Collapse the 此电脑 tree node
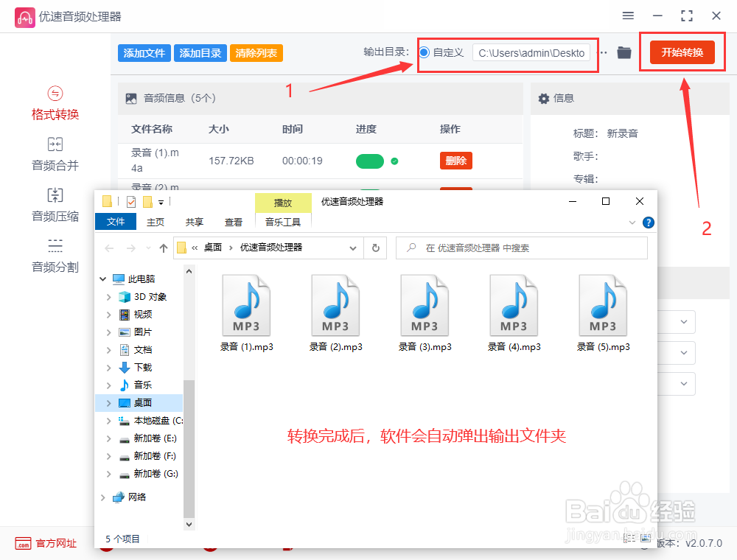This screenshot has height=560, width=737. [103, 279]
